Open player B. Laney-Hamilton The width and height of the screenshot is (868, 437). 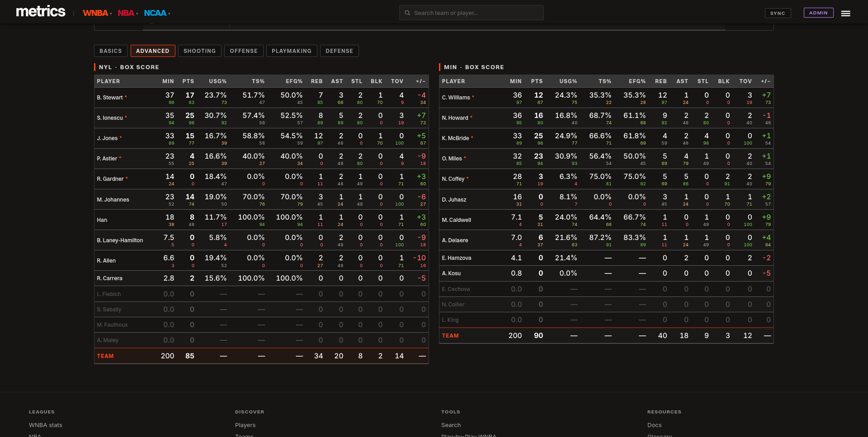coord(120,240)
